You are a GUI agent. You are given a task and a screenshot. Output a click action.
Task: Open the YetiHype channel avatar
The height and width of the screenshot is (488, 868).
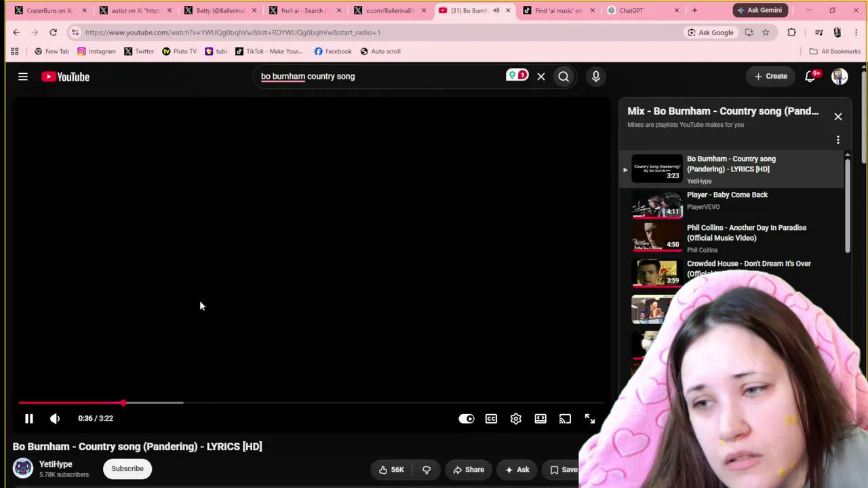click(x=23, y=468)
